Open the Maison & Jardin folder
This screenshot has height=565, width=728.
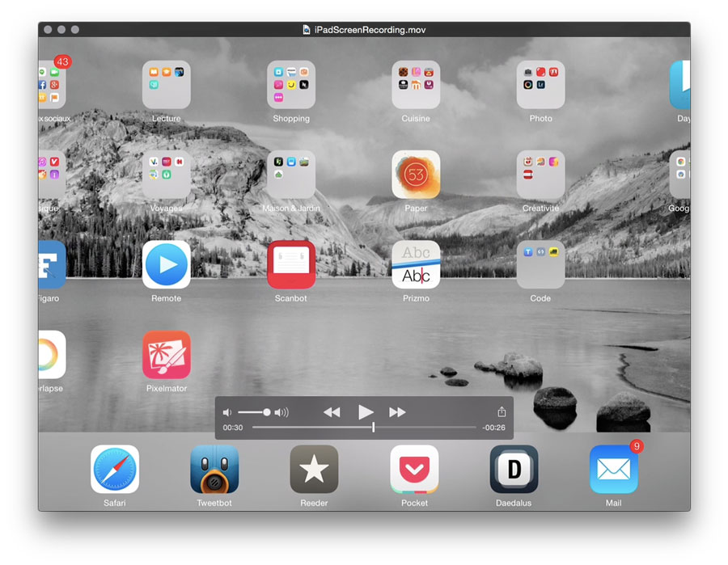click(291, 175)
